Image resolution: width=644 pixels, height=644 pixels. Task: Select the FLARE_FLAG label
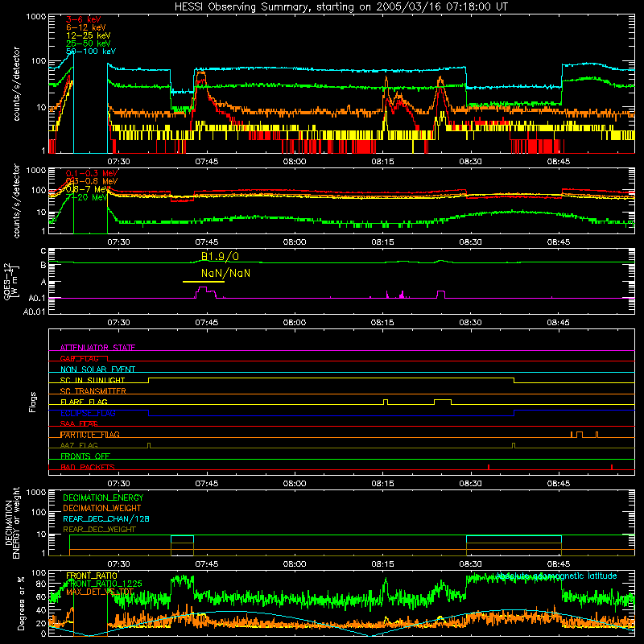point(84,402)
